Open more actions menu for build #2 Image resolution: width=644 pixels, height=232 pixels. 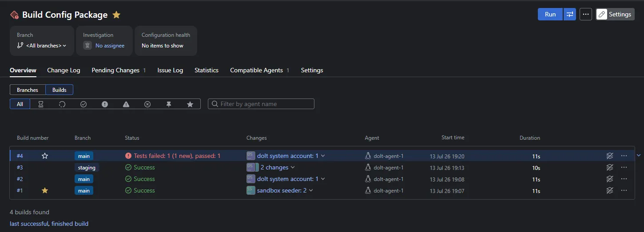(624, 179)
